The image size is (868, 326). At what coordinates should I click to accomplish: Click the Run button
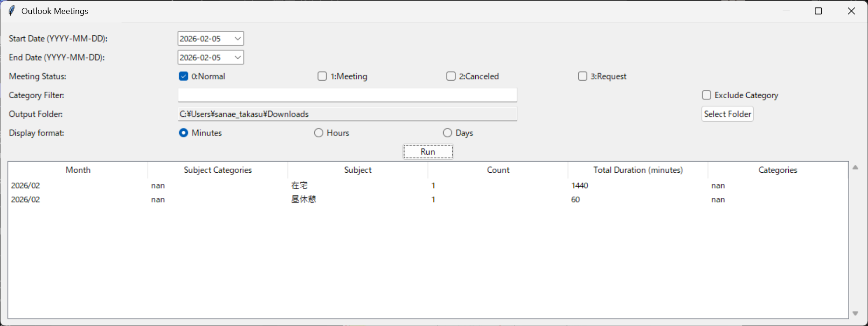(428, 152)
